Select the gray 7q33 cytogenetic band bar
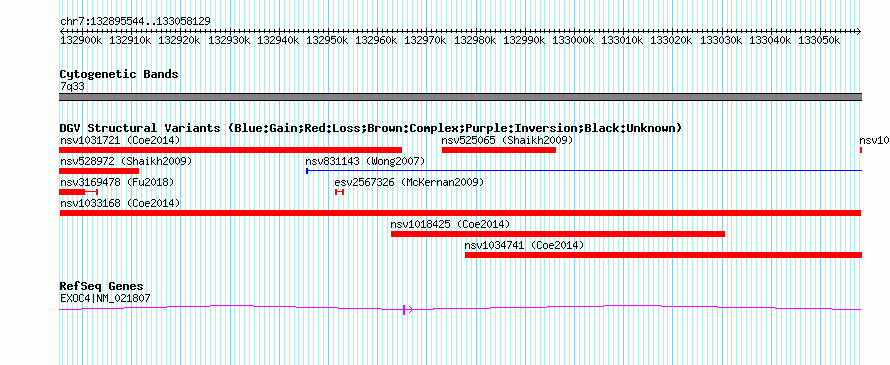 (x=460, y=97)
